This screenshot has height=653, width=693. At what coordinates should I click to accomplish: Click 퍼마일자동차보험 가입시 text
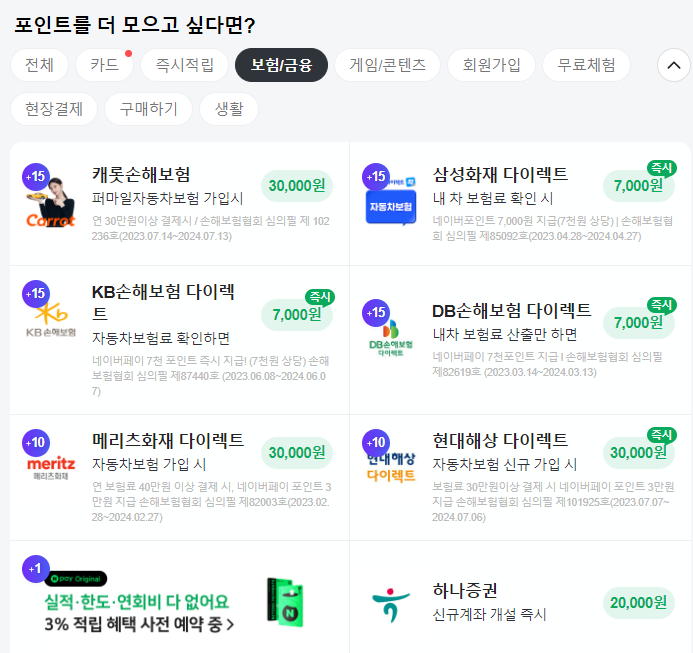click(x=168, y=199)
